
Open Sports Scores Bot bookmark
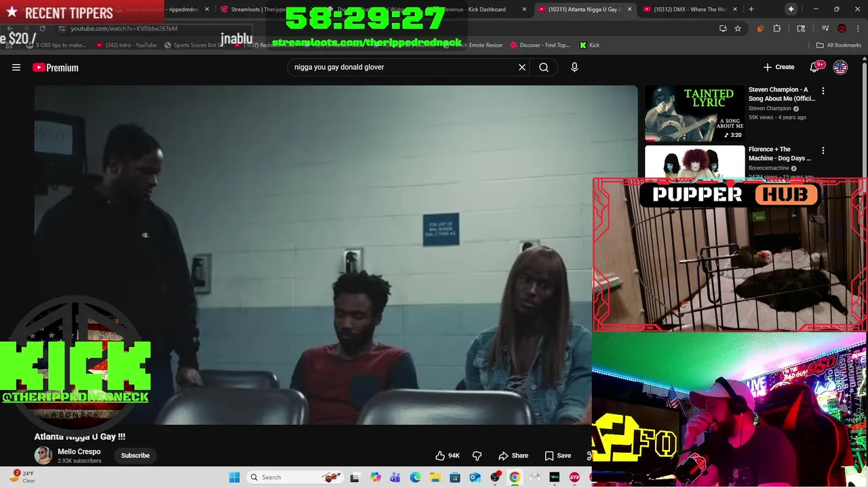point(194,45)
